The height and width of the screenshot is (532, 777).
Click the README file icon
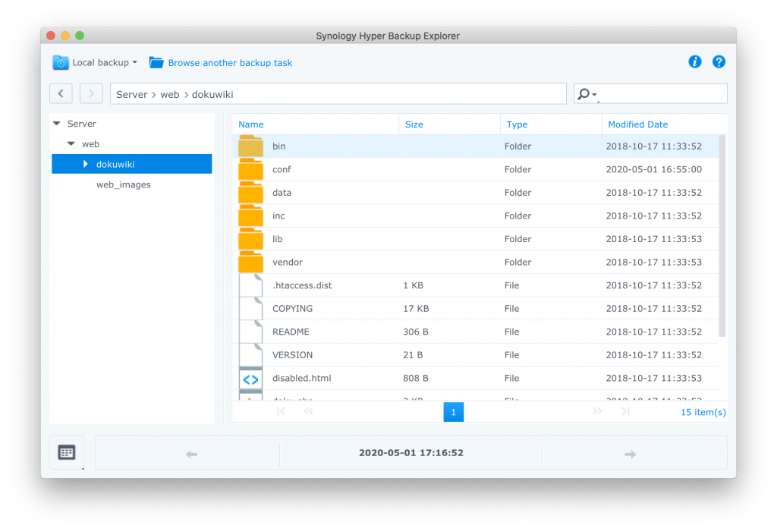(250, 332)
